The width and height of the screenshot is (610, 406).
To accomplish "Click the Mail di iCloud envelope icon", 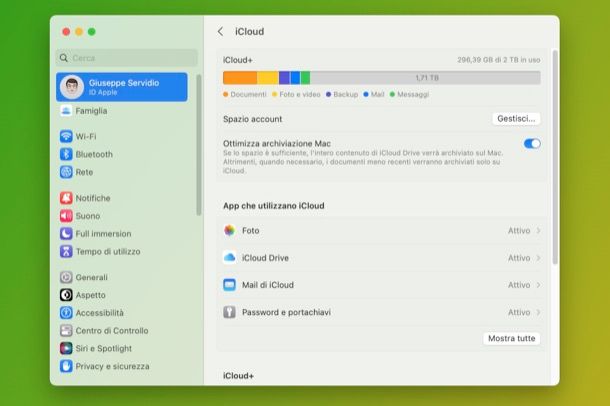I will [x=230, y=285].
